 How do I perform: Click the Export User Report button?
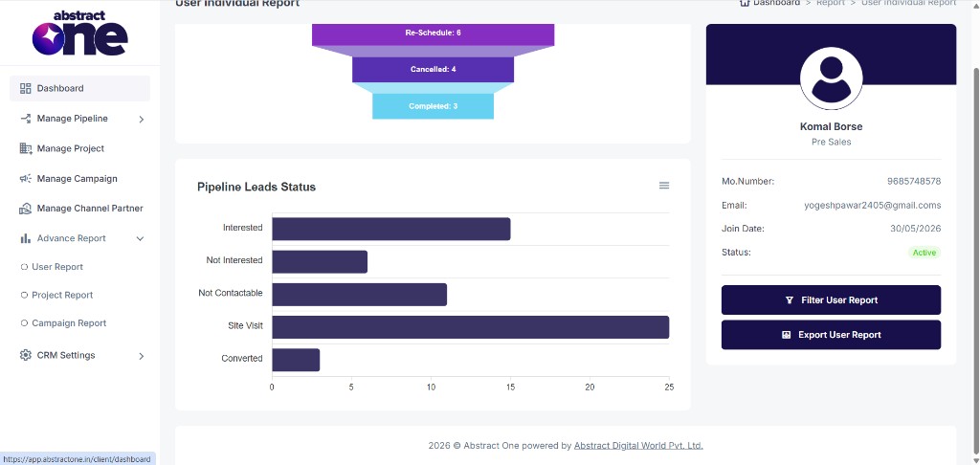pyautogui.click(x=831, y=335)
